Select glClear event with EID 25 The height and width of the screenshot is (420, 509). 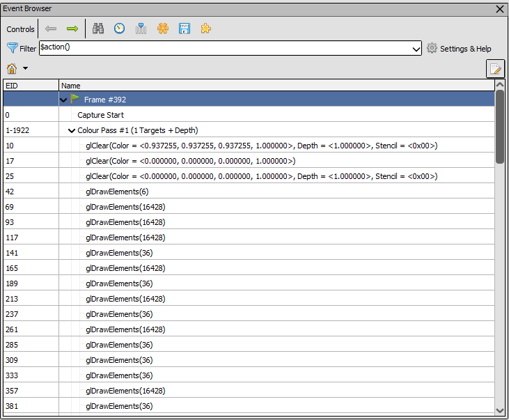tap(249, 176)
